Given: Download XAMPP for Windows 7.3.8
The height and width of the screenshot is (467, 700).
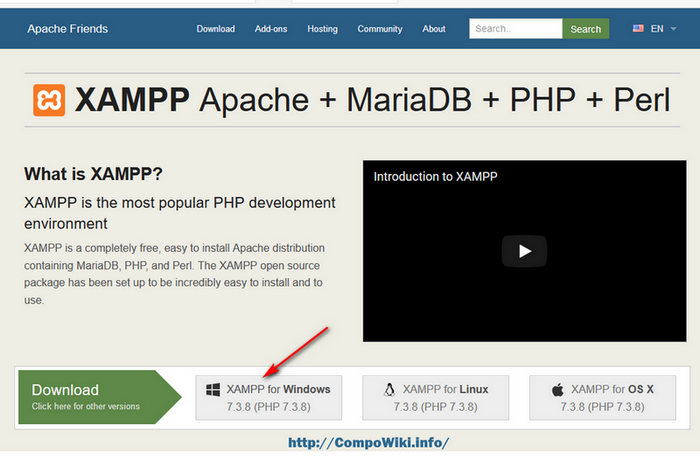Looking at the screenshot, I should [268, 397].
